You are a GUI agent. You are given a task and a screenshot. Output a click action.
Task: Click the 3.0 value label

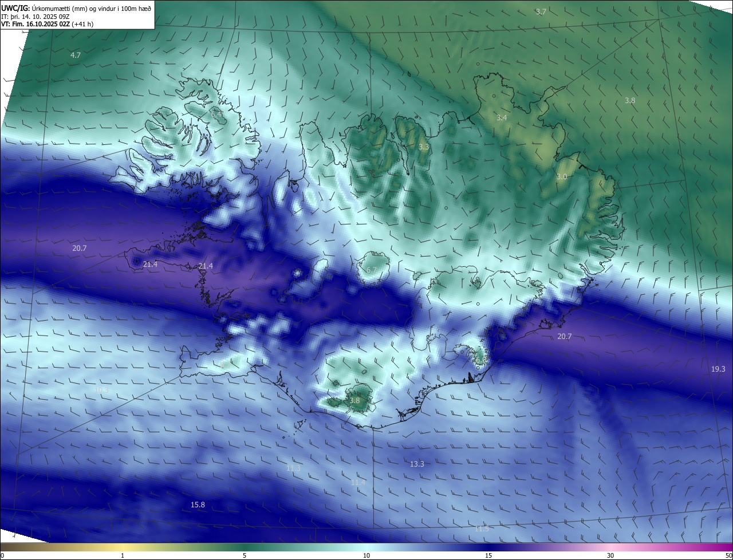pyautogui.click(x=562, y=177)
